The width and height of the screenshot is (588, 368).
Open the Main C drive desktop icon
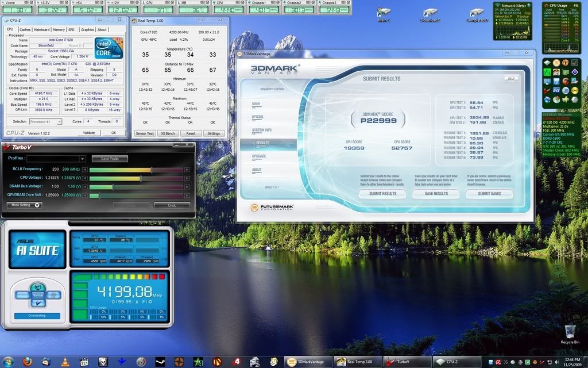[x=384, y=14]
